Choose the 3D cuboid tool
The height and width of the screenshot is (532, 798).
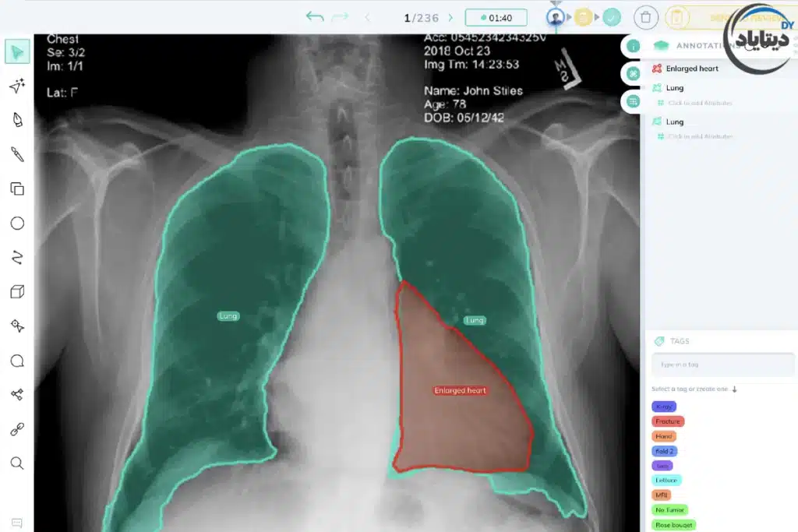tap(17, 292)
